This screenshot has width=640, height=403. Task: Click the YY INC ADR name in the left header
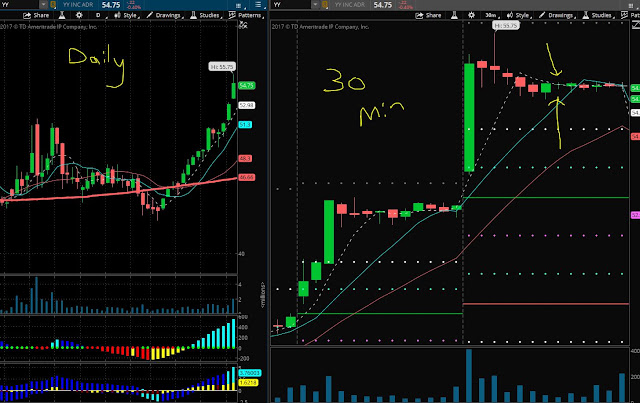point(78,5)
